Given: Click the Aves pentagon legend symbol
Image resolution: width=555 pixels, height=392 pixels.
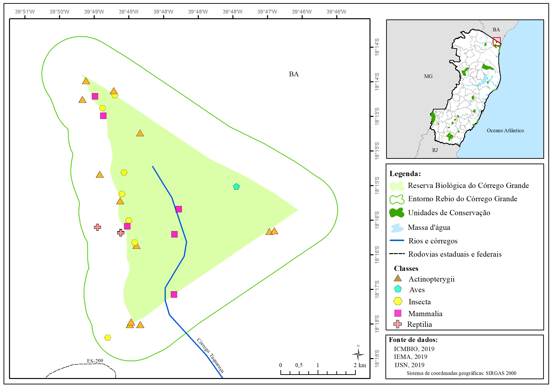Looking at the screenshot, I should pyautogui.click(x=398, y=289).
